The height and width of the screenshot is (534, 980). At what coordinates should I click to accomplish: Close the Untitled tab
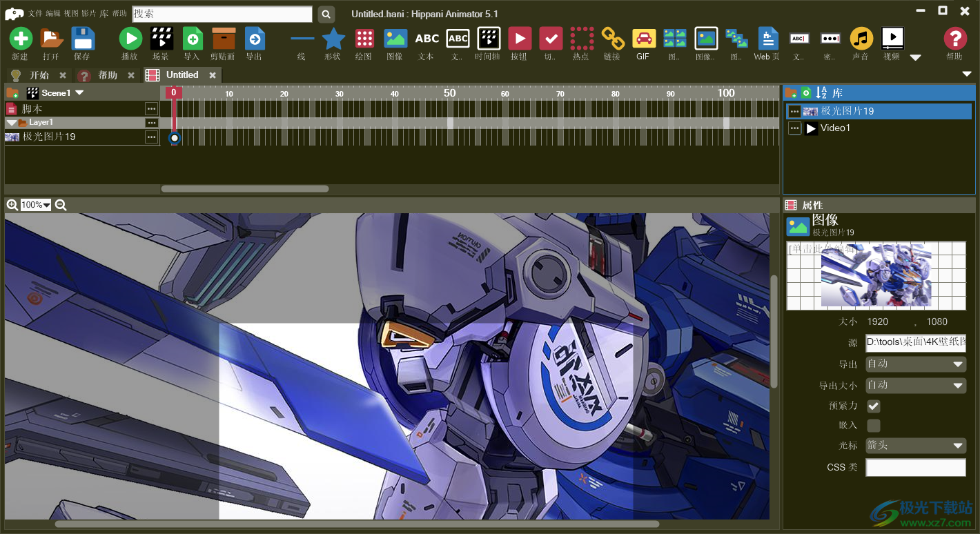coord(213,75)
